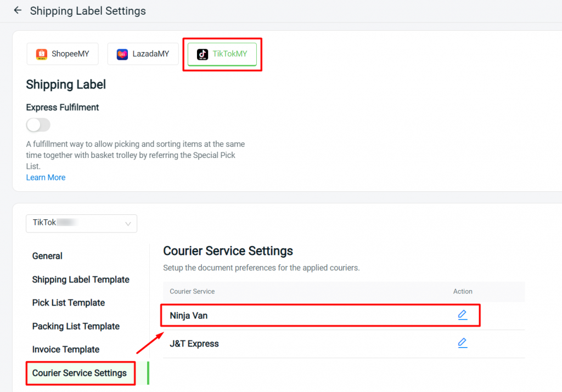Select Courier Service Settings menu item
The image size is (562, 392).
coord(80,373)
